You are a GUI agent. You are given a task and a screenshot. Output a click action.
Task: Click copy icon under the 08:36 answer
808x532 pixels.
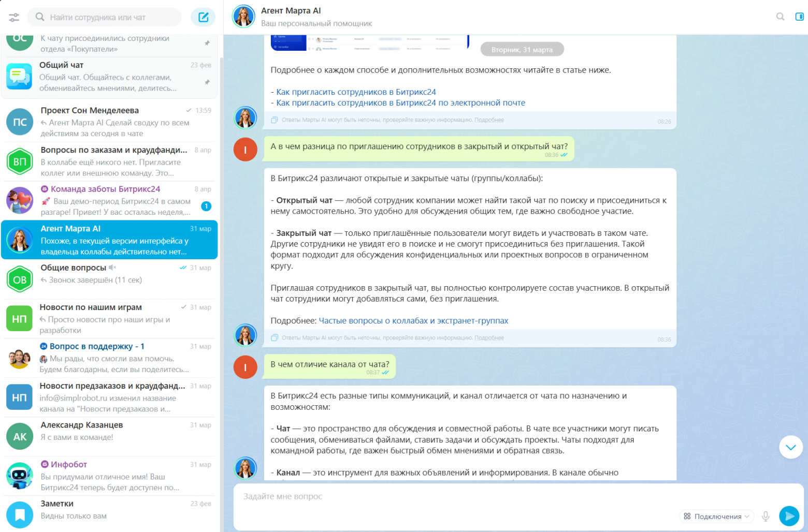pos(275,338)
